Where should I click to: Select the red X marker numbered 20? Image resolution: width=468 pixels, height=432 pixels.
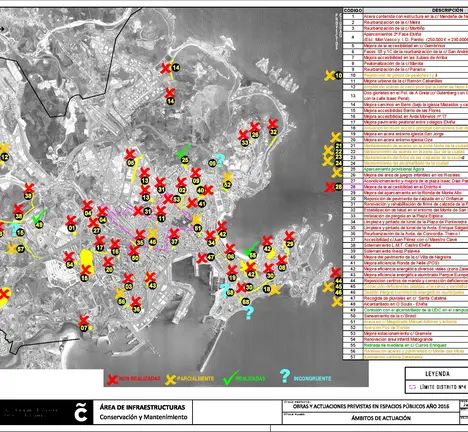point(108,262)
